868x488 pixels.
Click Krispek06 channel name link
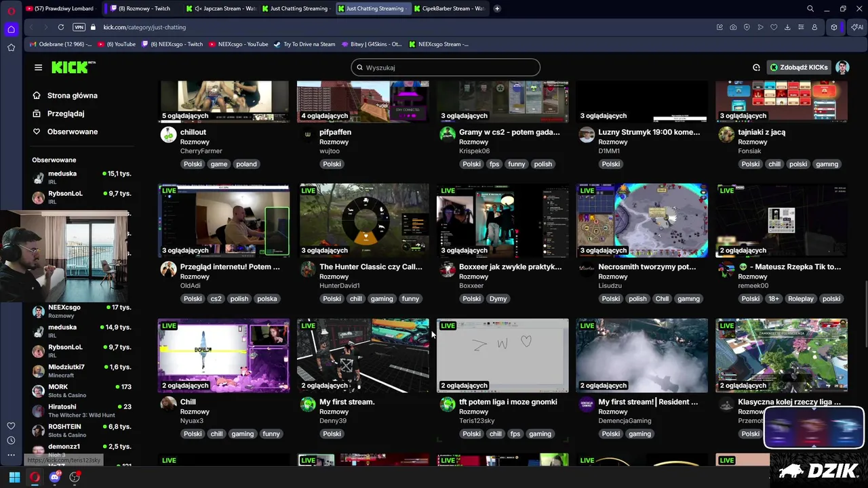click(474, 151)
